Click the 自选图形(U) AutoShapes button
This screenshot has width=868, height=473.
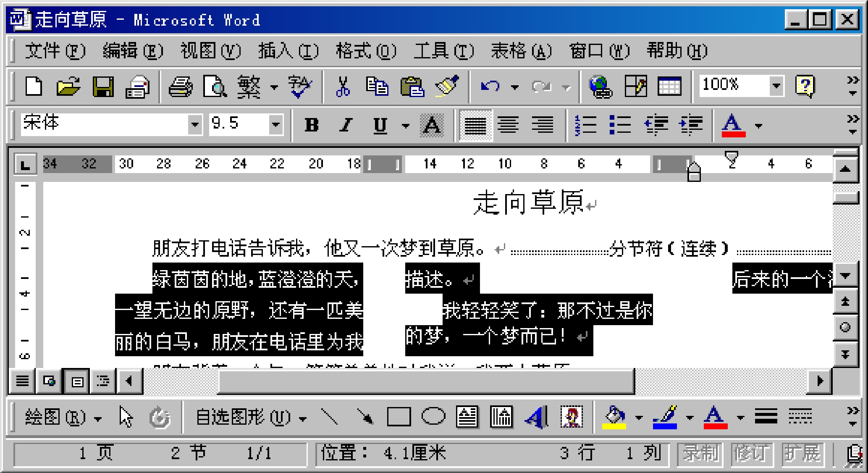coord(251,417)
